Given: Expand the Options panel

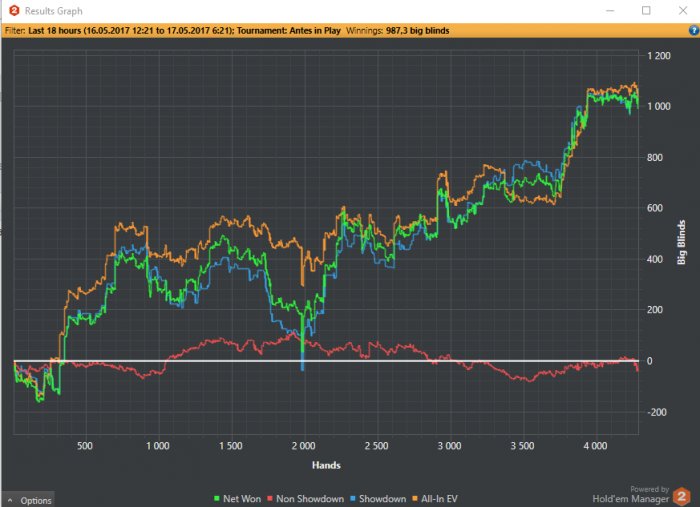Looking at the screenshot, I should click(30, 500).
